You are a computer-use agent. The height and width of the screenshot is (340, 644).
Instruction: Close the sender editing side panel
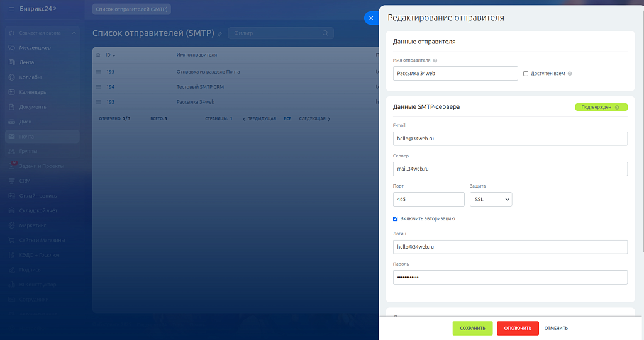pos(371,18)
